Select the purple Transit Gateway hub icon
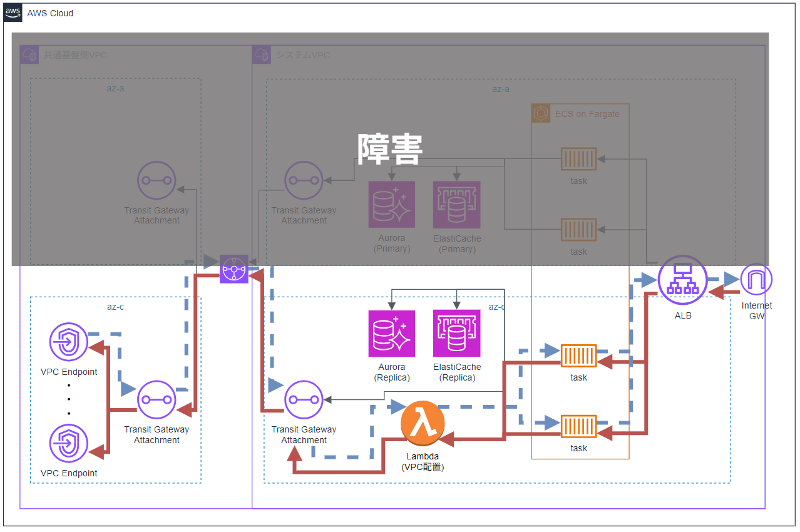This screenshot has width=800, height=532. pos(234,269)
